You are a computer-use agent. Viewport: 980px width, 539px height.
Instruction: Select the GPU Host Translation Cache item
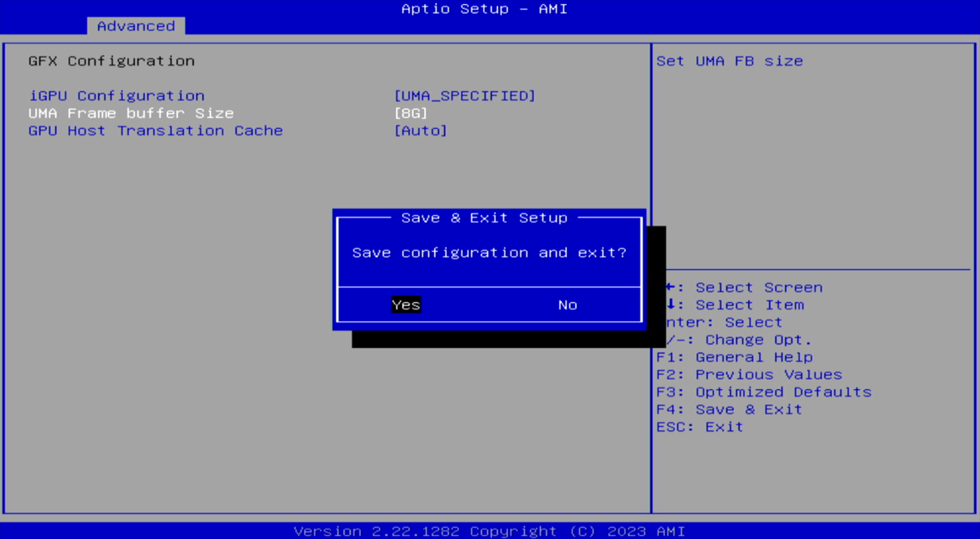tap(155, 131)
